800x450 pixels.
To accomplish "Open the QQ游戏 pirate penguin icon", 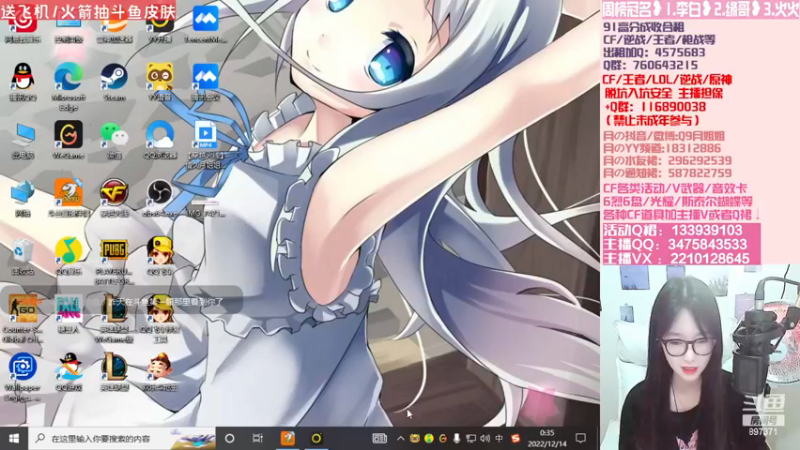I will click(x=68, y=366).
